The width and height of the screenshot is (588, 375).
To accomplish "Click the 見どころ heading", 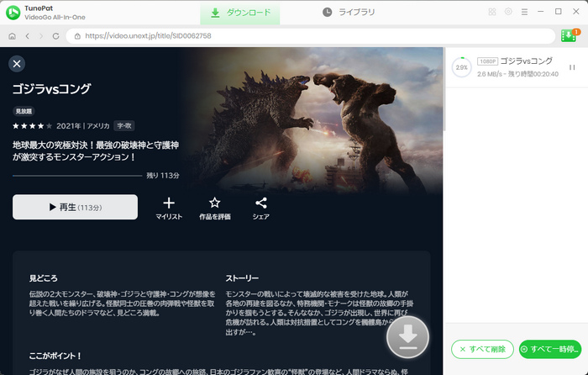I will [x=44, y=278].
